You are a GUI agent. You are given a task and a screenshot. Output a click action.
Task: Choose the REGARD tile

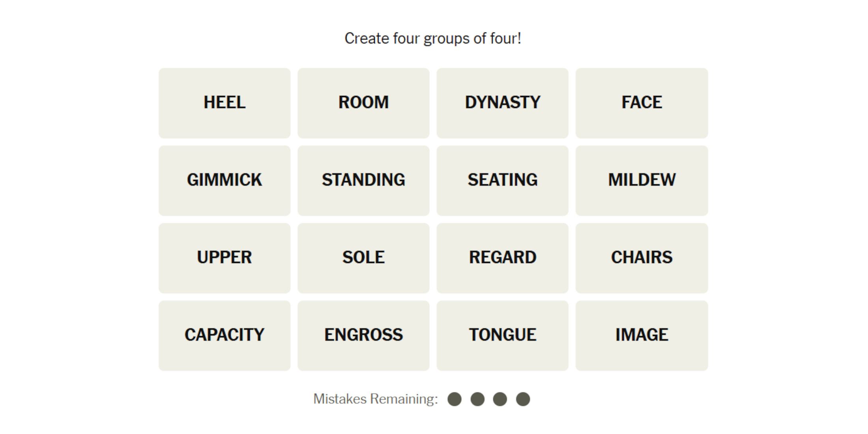(x=502, y=258)
